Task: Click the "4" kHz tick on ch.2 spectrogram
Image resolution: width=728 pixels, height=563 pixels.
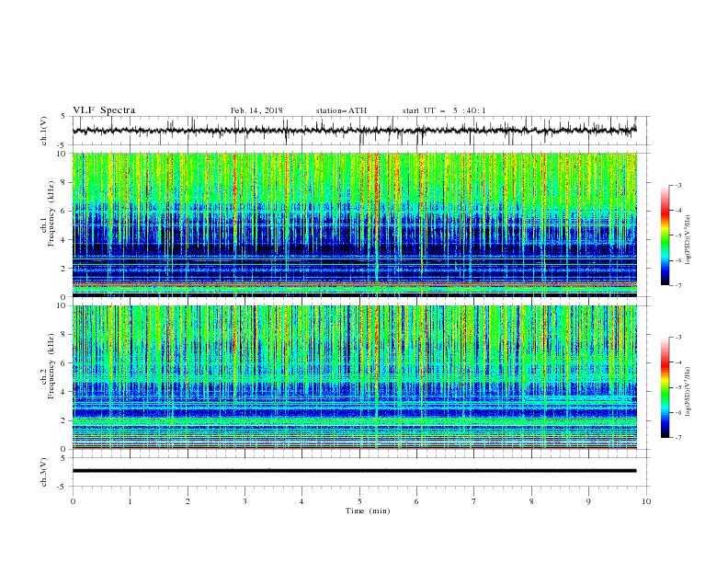Action: coord(63,392)
